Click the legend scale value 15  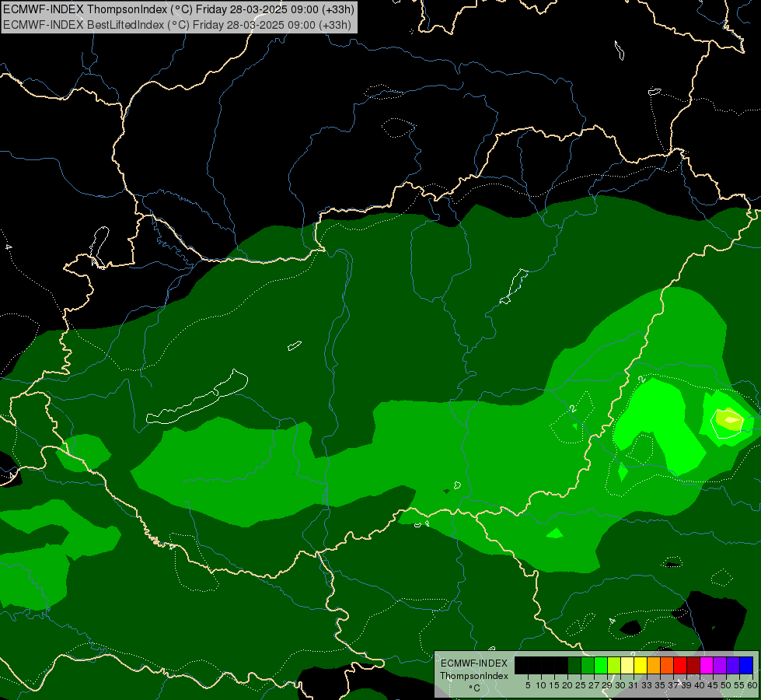(x=554, y=685)
